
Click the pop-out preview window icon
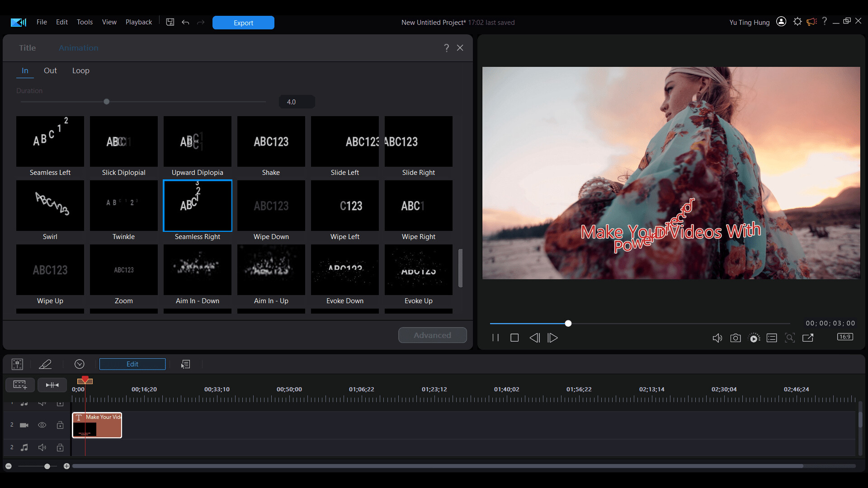808,338
